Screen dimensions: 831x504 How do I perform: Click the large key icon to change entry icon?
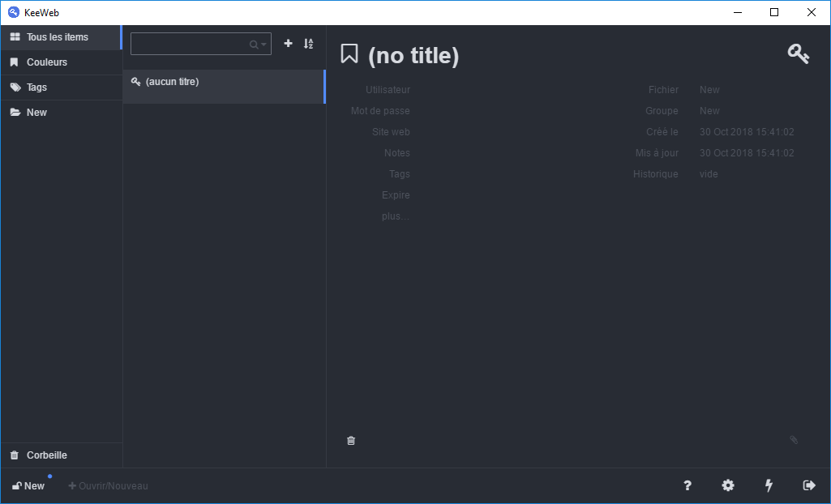tap(798, 54)
